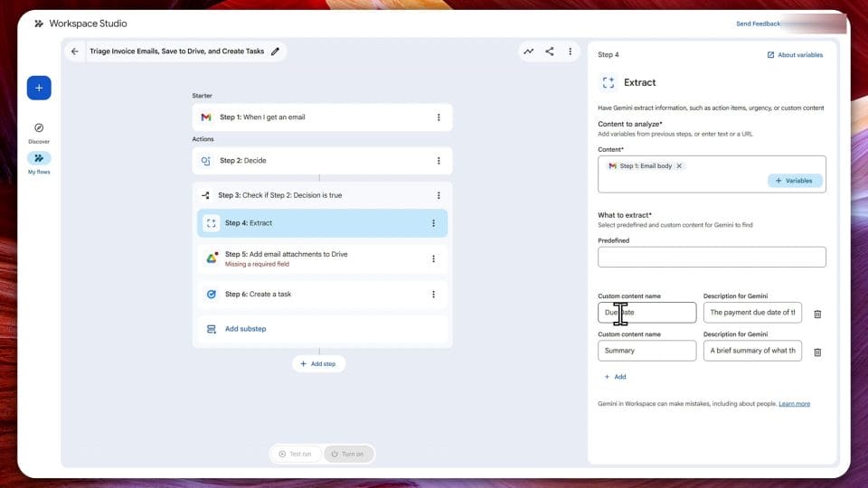Screen dimensions: 868x488
Task: Remove the Step 1 Email body chip
Action: [x=679, y=166]
